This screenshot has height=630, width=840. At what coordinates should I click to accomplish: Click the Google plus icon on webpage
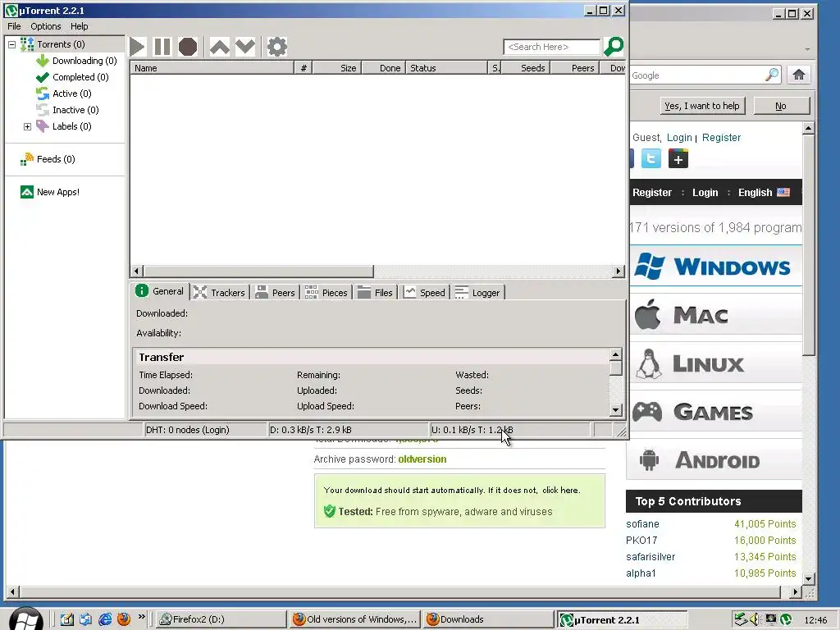(x=678, y=158)
